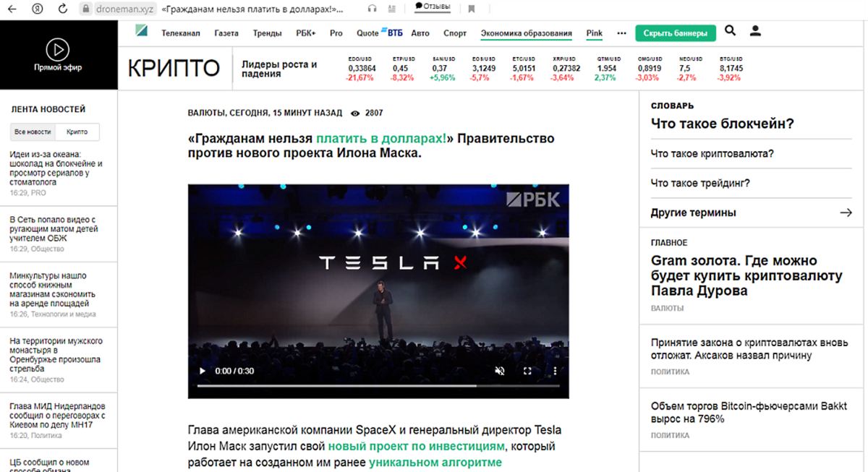Open the уникальном алгоритме link

[435, 463]
